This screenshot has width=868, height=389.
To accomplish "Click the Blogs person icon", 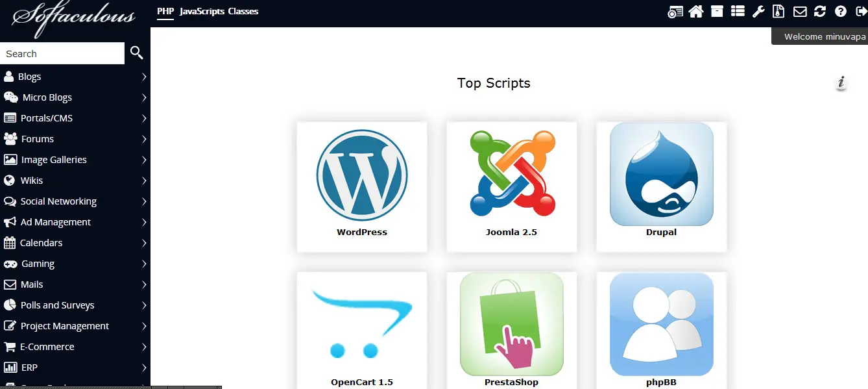I will pos(8,76).
